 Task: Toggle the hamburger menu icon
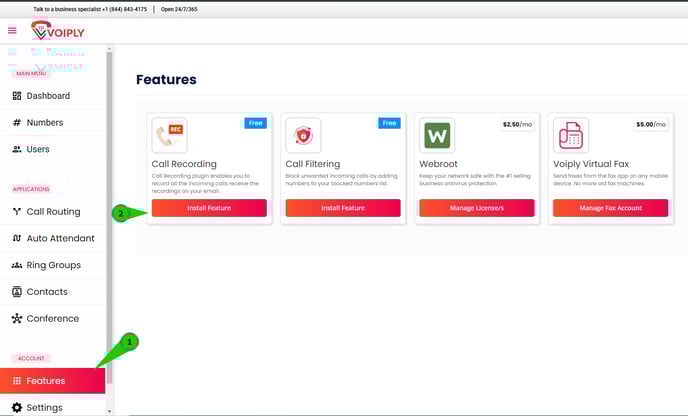pos(12,30)
